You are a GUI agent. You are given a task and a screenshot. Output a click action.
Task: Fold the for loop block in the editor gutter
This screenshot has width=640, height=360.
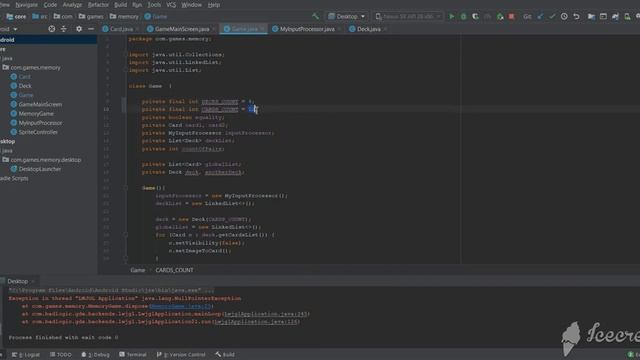tap(125, 235)
